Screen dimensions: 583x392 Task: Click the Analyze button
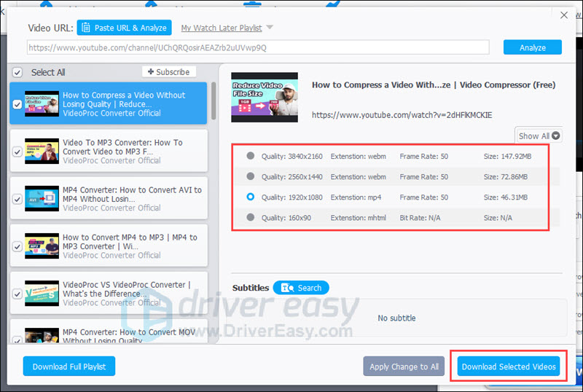(x=533, y=47)
